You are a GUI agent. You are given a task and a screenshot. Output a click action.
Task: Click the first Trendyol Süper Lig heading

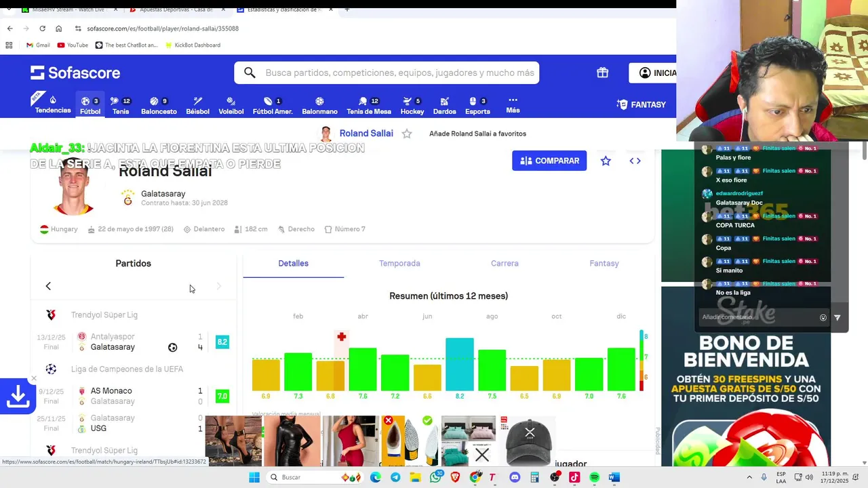pos(104,314)
